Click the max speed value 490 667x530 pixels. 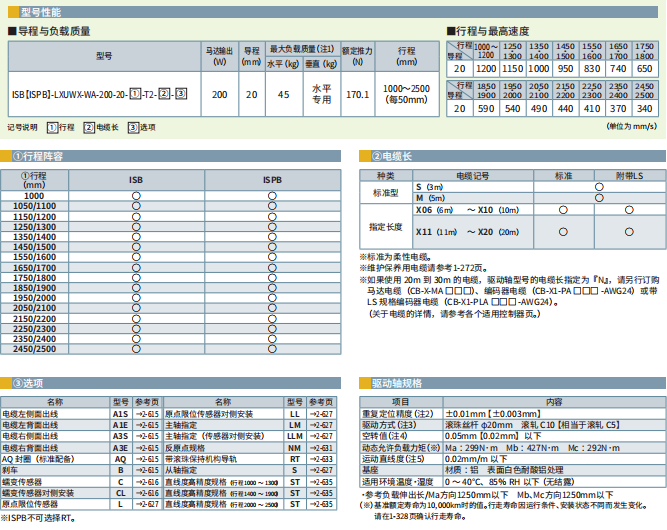click(539, 109)
